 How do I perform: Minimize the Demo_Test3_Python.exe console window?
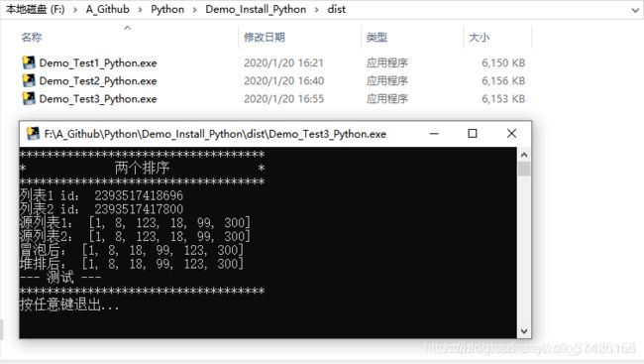click(434, 133)
